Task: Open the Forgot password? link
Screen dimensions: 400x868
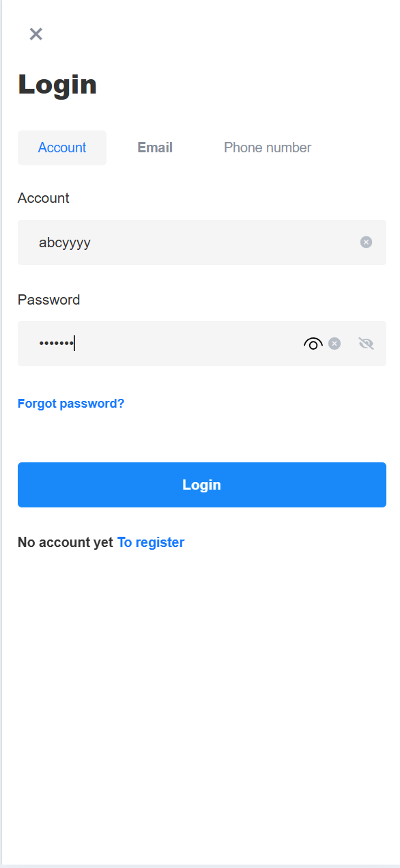Action: [x=71, y=404]
